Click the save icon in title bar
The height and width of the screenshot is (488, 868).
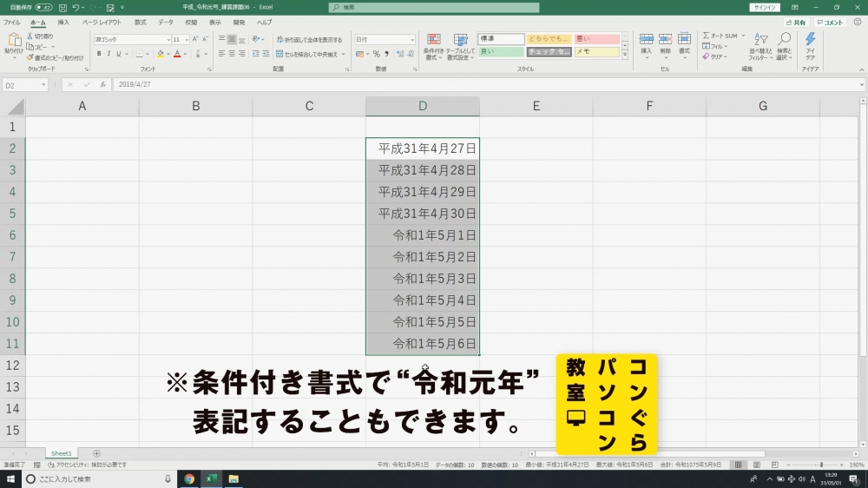tap(62, 7)
